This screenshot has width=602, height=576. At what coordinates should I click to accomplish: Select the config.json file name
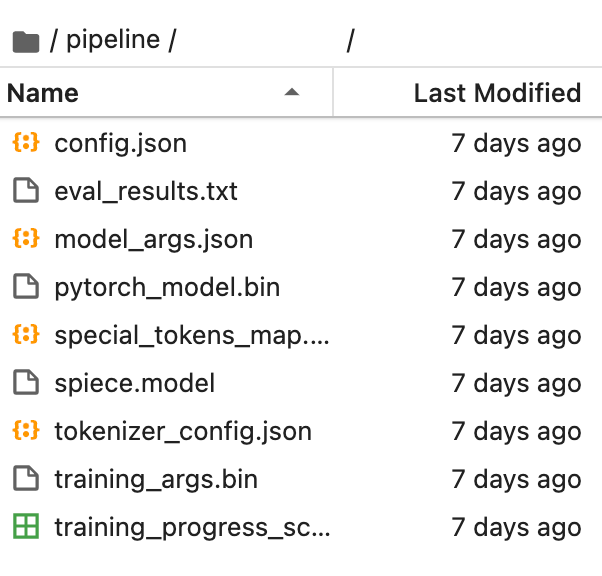121,144
